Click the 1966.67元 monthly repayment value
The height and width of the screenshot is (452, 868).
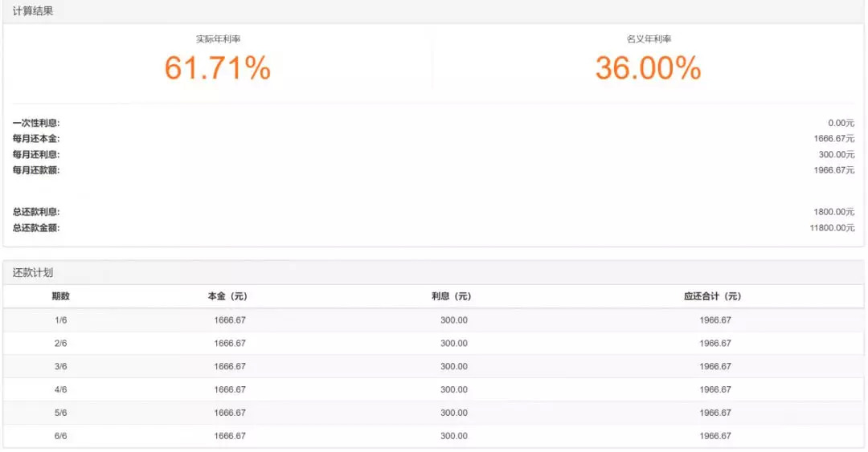click(x=833, y=170)
